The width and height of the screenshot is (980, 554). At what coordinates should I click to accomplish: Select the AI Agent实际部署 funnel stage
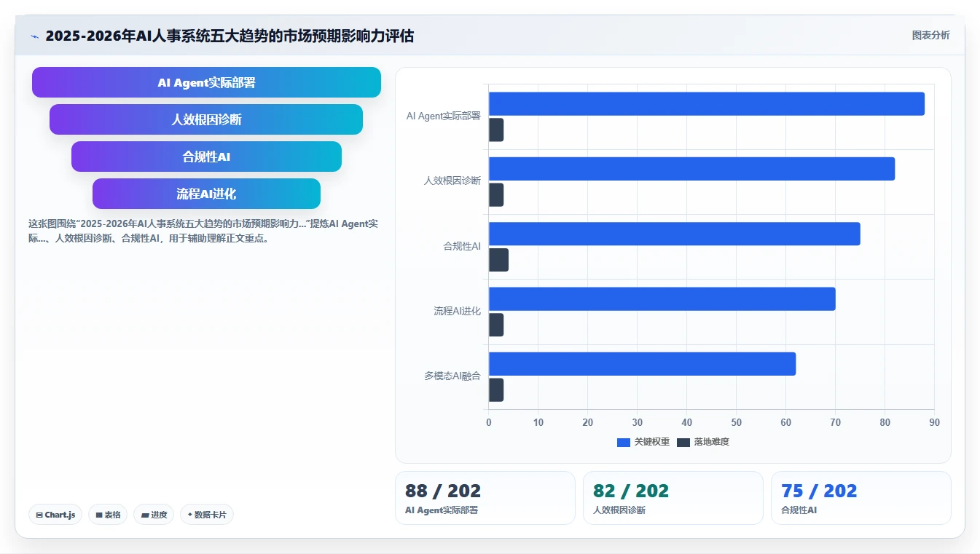[206, 82]
